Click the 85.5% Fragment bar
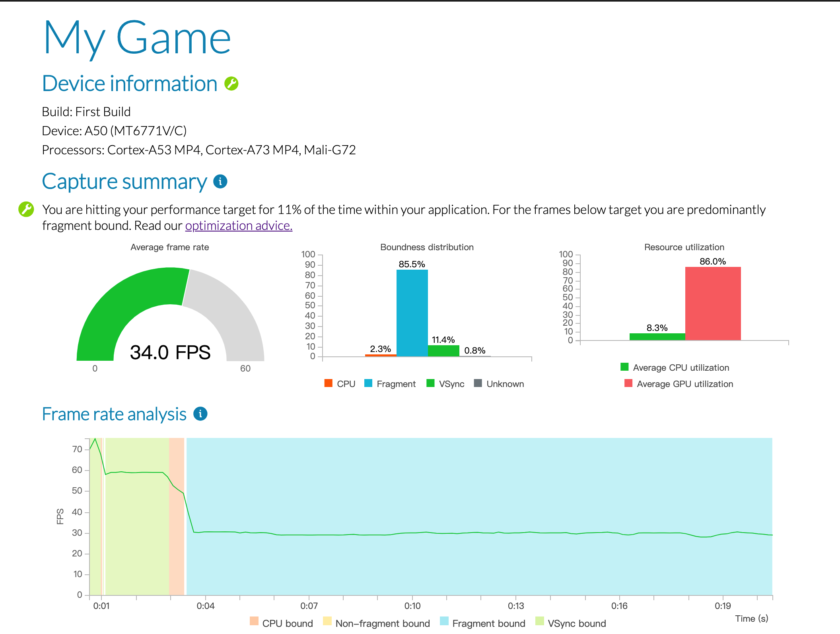This screenshot has height=634, width=840. click(412, 313)
